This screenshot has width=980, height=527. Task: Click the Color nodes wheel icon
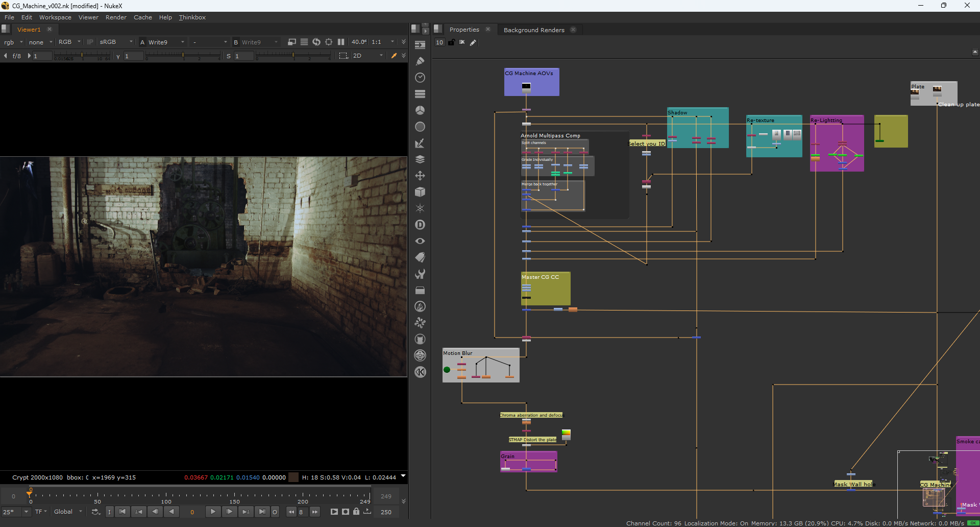coord(420,110)
